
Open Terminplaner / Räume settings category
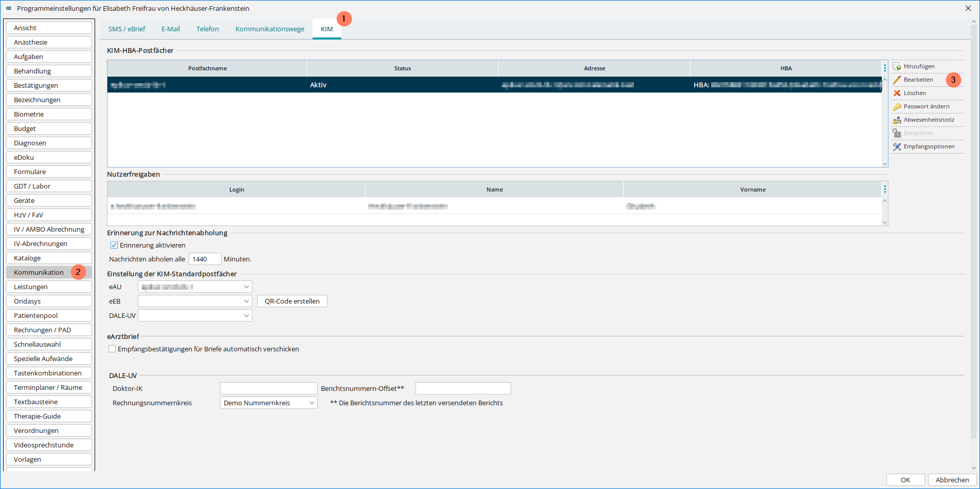click(49, 387)
